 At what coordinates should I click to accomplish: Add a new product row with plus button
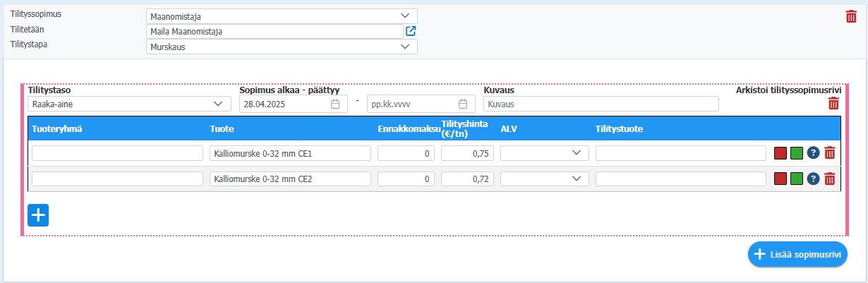point(38,215)
